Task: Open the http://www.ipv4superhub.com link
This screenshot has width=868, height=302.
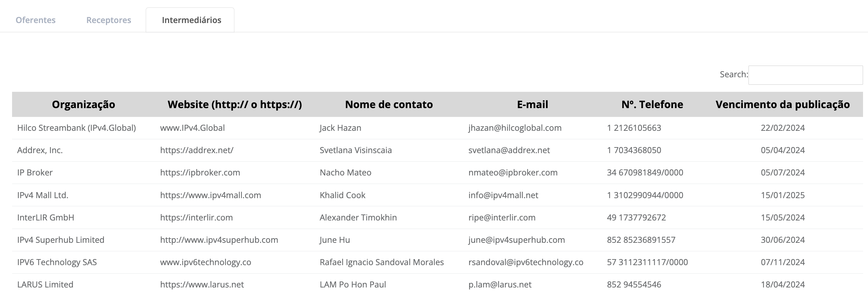Action: click(219, 240)
